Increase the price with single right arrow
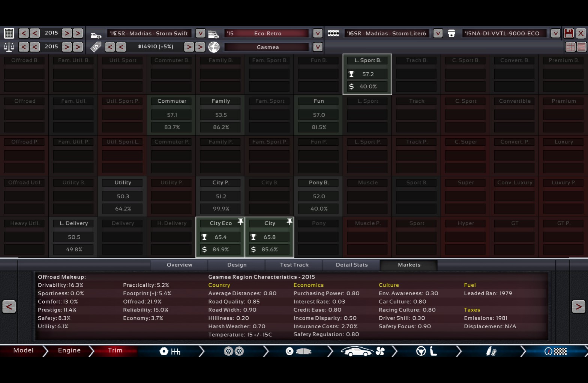This screenshot has height=383, width=588. (x=189, y=47)
